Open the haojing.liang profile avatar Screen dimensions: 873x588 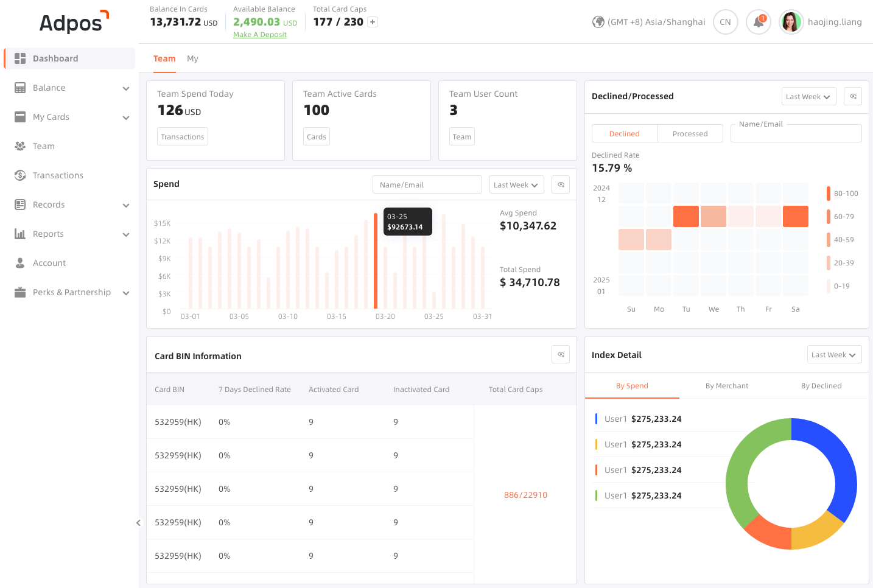[791, 23]
